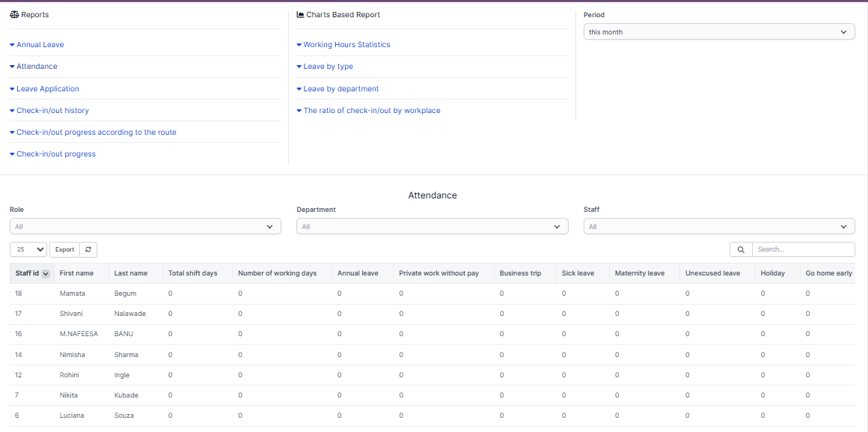Open the Role filter dropdown
This screenshot has height=432, width=868.
click(145, 226)
